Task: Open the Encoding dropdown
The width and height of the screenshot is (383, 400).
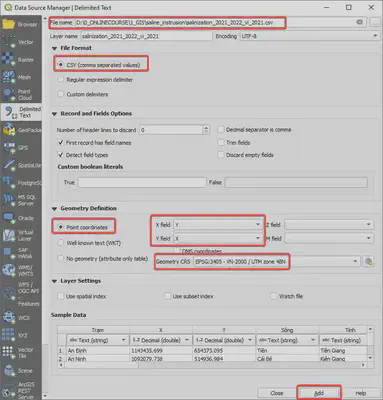Action: point(310,36)
